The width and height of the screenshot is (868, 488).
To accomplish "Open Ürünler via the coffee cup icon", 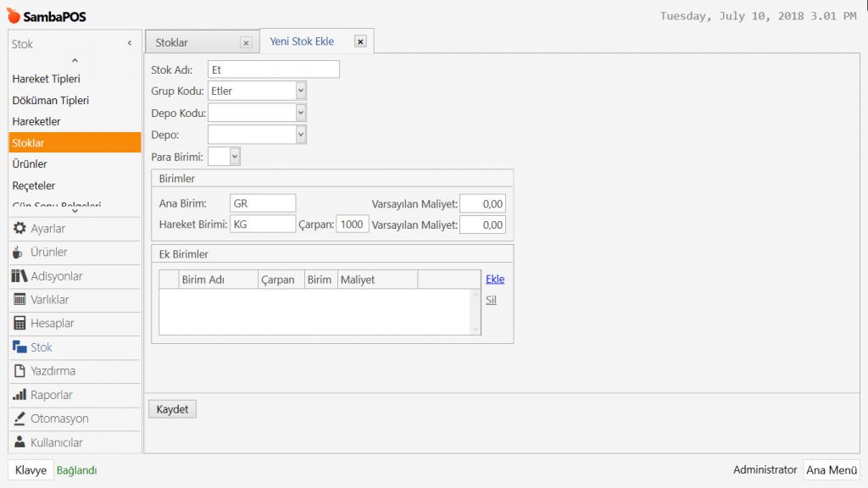I will click(19, 252).
